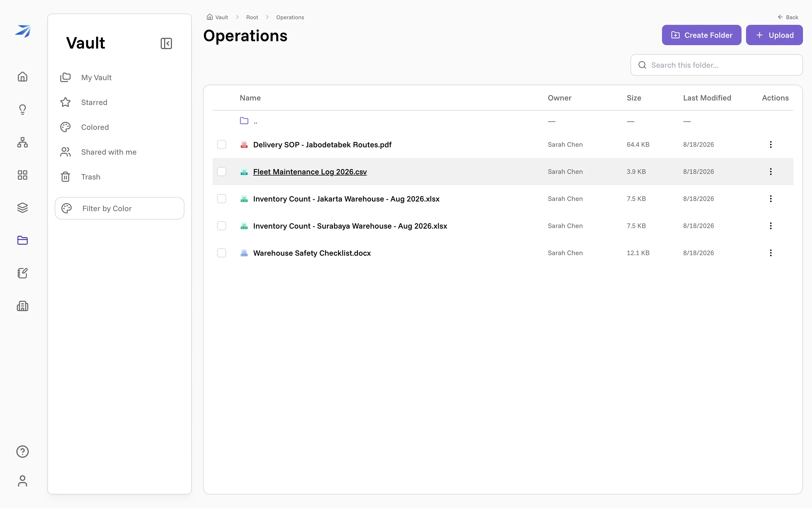Image resolution: width=812 pixels, height=508 pixels.
Task: Open Shared with me
Action: [x=120, y=152]
